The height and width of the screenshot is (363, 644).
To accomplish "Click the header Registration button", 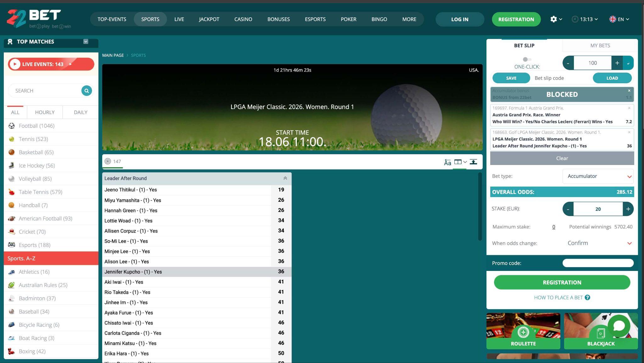I will click(x=516, y=19).
